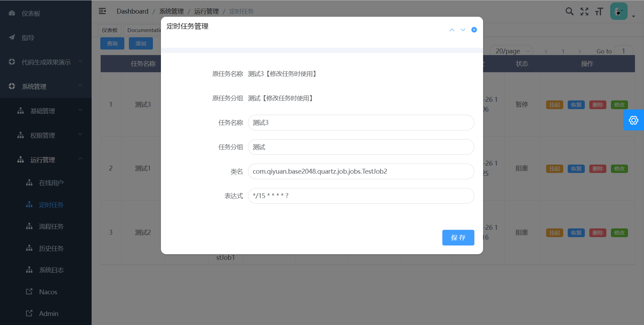The height and width of the screenshot is (325, 644).
Task: Open the global search magnifier icon
Action: (x=569, y=11)
